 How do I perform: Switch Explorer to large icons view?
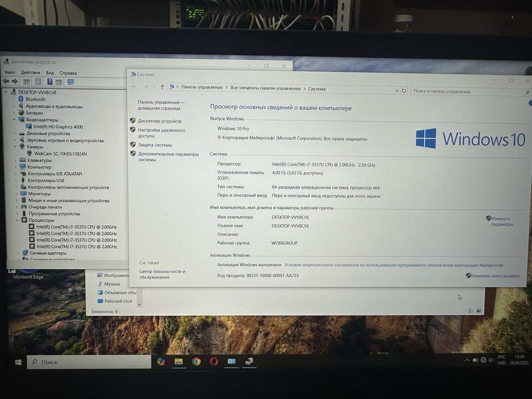(x=479, y=311)
